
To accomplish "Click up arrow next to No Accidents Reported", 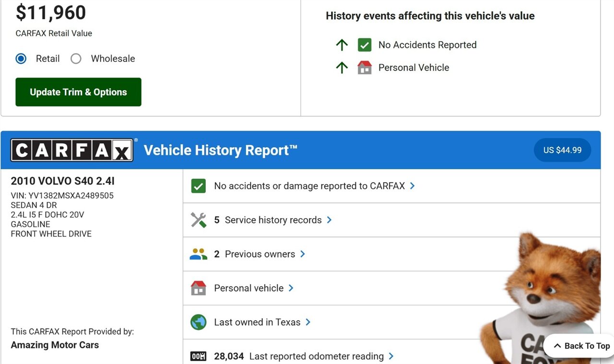I will click(x=342, y=45).
